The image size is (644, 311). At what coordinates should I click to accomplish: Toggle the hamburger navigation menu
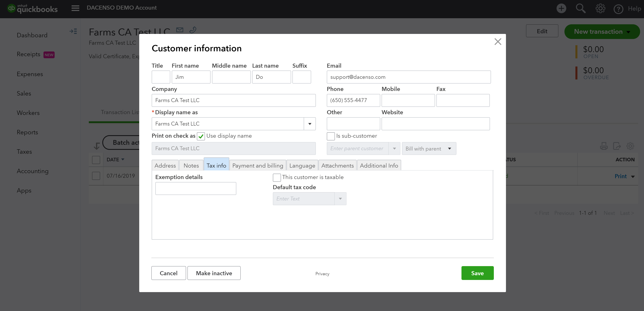coord(75,8)
